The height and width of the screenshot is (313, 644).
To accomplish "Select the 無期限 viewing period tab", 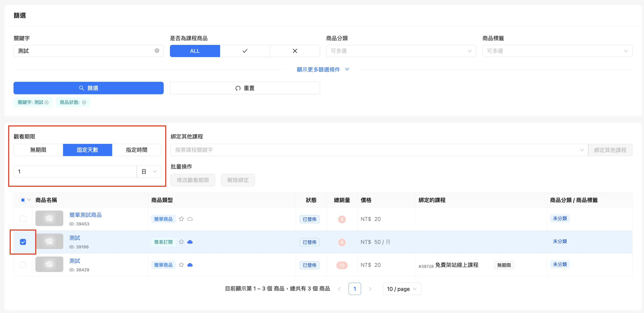I will [x=38, y=150].
